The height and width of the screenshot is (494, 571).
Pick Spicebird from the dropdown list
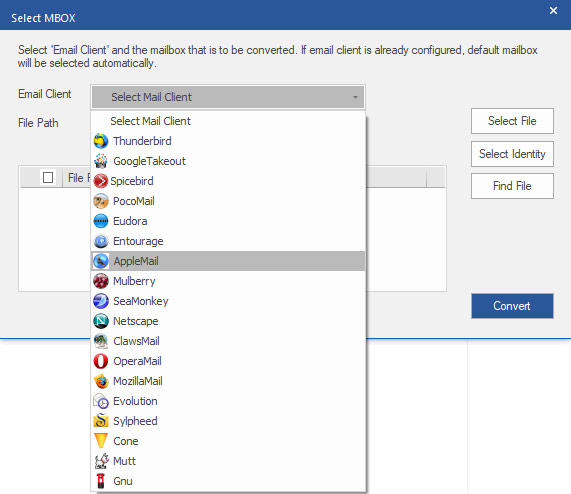(228, 181)
